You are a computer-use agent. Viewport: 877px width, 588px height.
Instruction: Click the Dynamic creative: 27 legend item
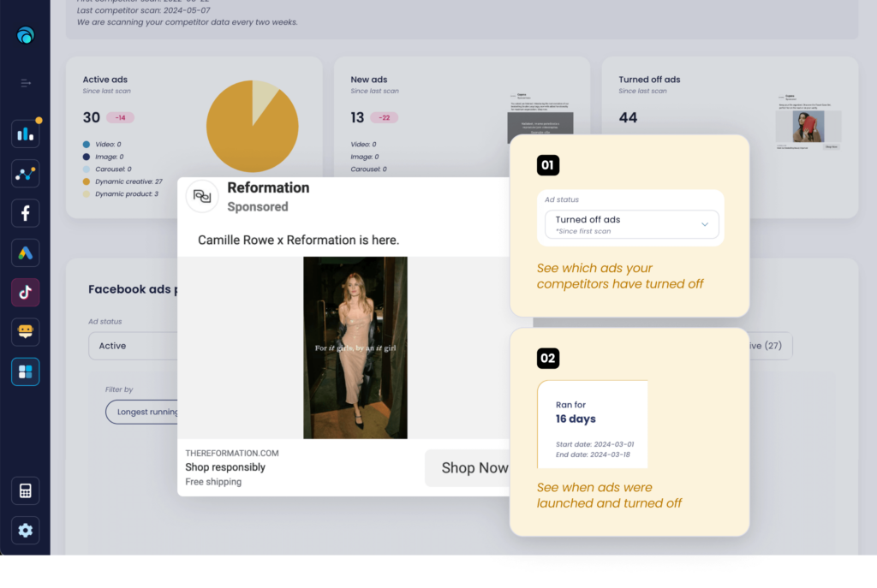tap(122, 181)
